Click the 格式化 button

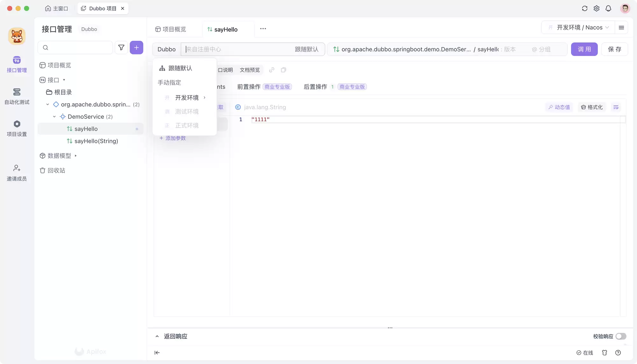pos(592,107)
